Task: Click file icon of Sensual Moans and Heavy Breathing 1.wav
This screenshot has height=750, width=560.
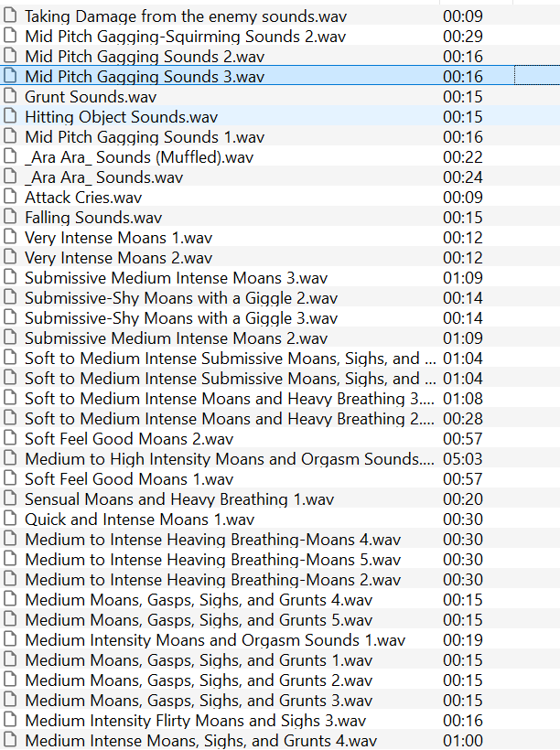Action: point(9,498)
